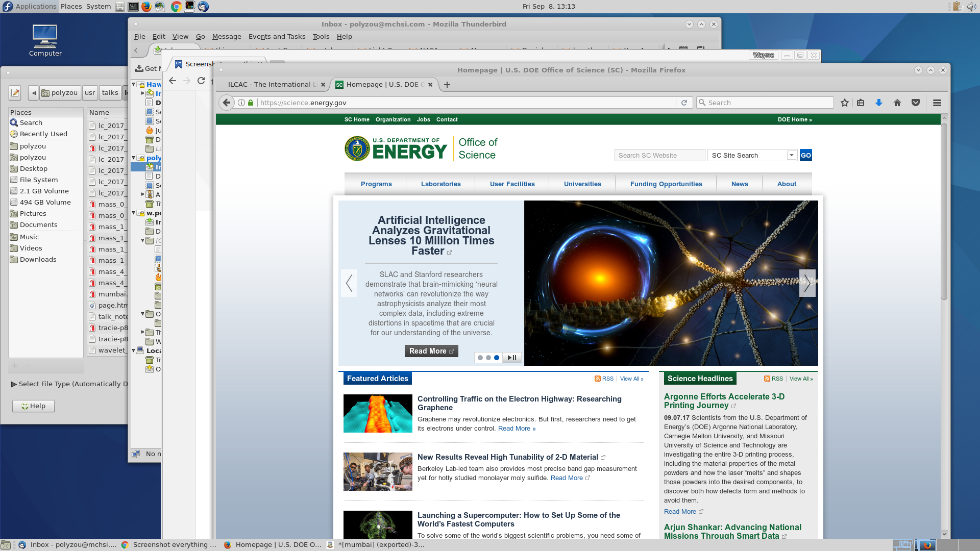Launch Thunderbird from the top panel
This screenshot has width=980, height=551.
[203, 7]
